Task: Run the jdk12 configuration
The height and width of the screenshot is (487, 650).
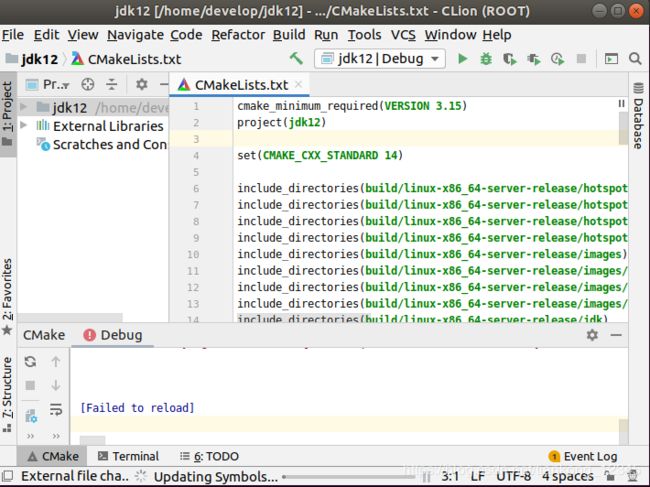Action: tap(462, 59)
